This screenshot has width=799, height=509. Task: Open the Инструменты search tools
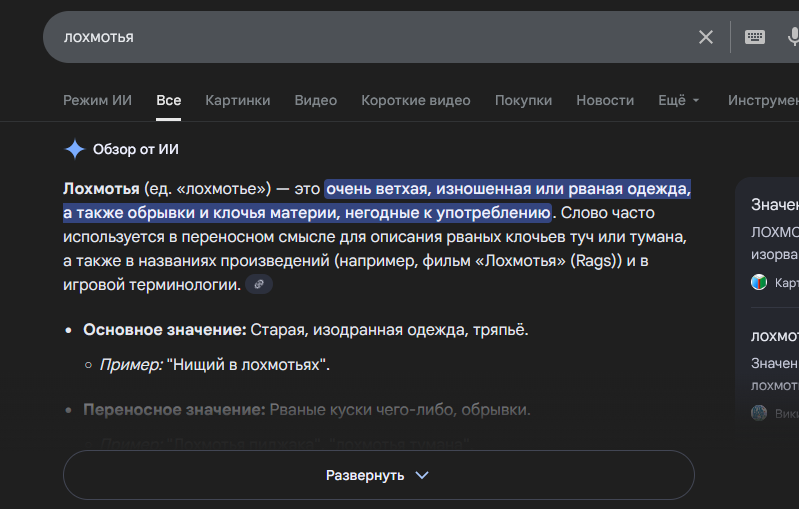(x=763, y=100)
